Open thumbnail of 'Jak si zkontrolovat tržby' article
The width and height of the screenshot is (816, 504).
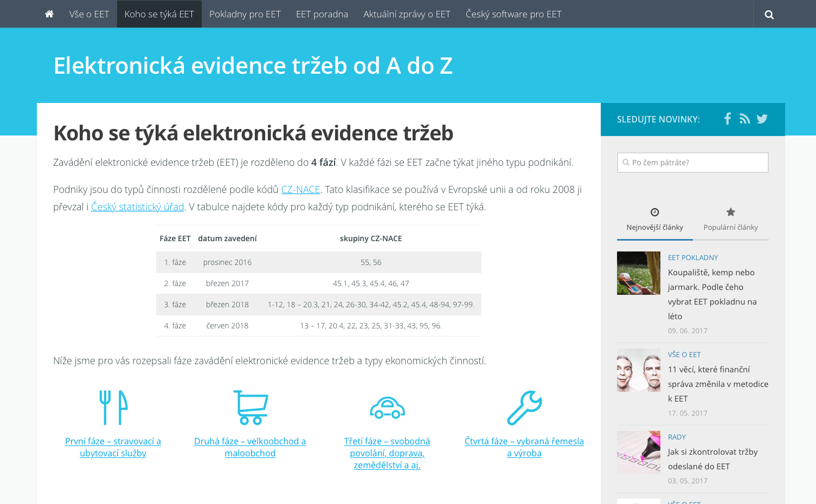639,453
